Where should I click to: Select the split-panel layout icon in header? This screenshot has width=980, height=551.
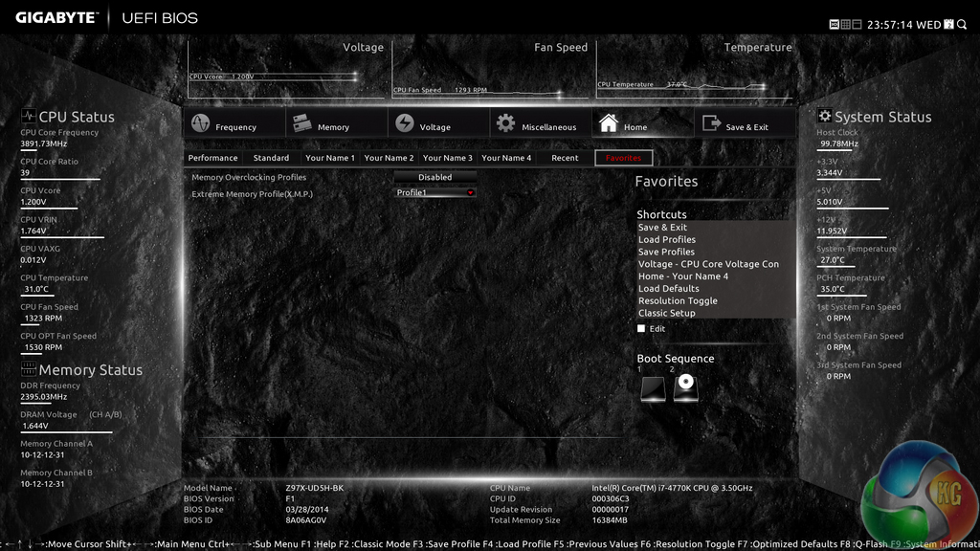pyautogui.click(x=857, y=24)
